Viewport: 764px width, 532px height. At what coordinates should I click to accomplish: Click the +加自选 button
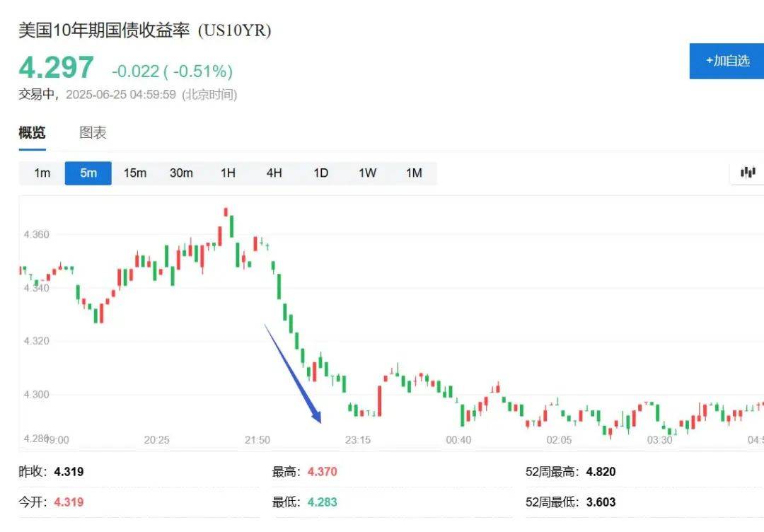727,62
